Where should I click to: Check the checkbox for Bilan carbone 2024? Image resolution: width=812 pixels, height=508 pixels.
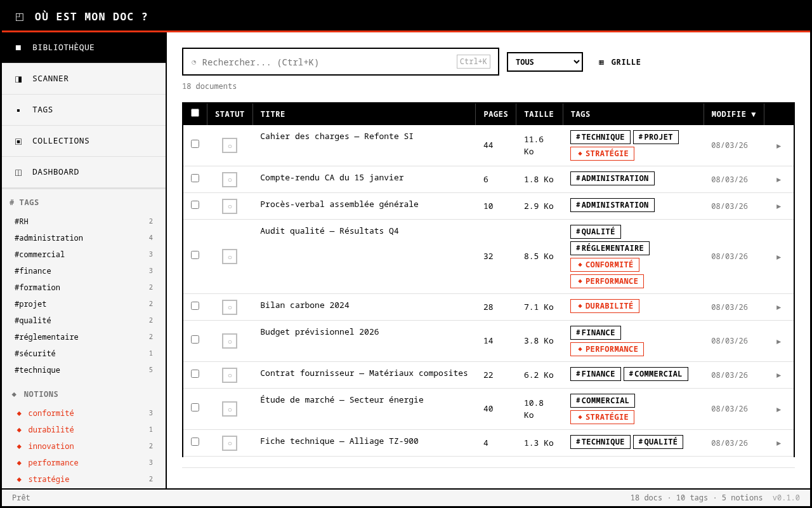coord(195,305)
